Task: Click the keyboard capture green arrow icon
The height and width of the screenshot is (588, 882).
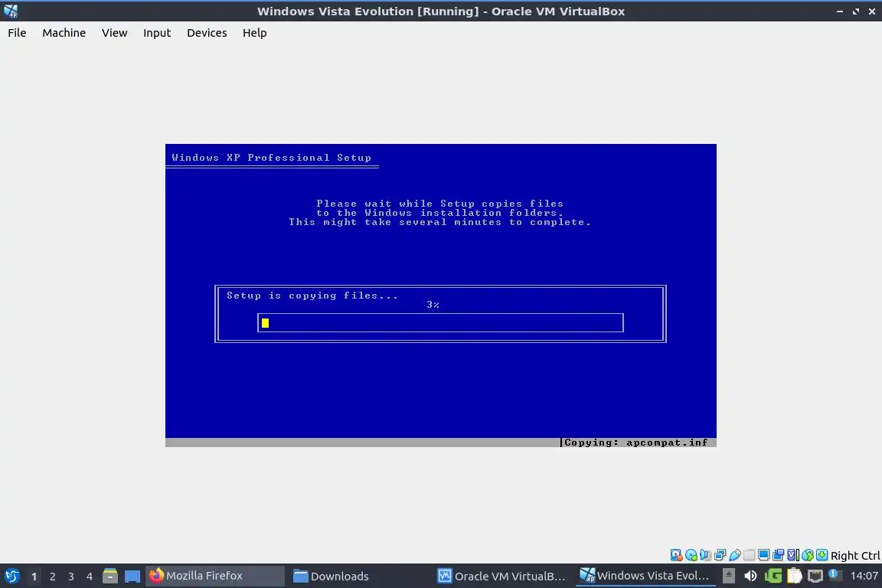Action: (822, 555)
